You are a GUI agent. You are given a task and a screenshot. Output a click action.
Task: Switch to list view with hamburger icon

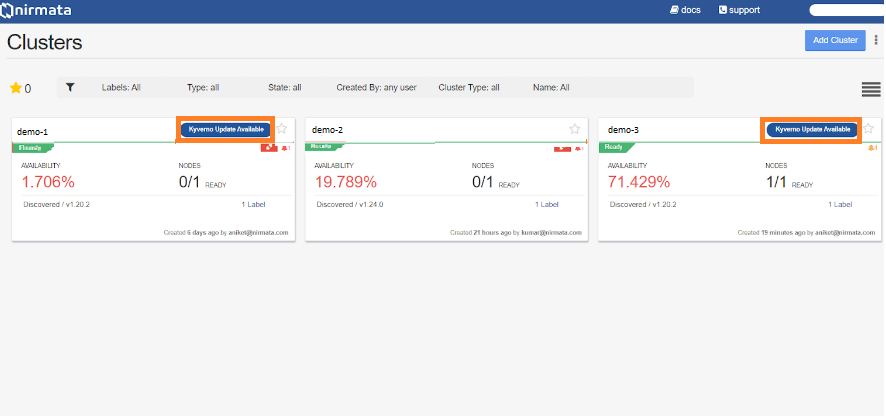point(871,89)
